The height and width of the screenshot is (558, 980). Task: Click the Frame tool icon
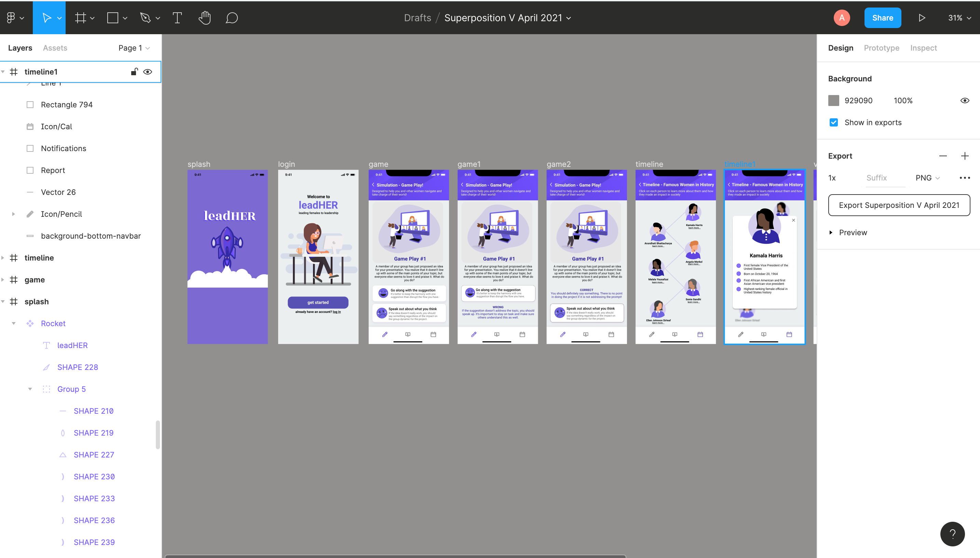click(x=80, y=18)
